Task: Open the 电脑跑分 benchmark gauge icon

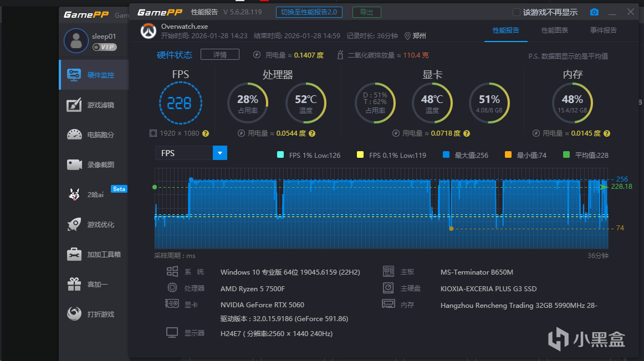Action: [x=74, y=135]
